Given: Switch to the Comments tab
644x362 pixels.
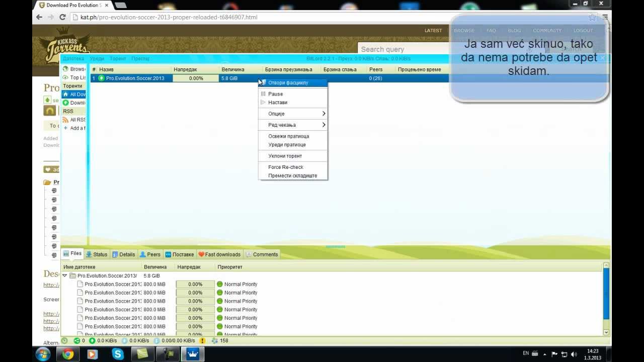Looking at the screenshot, I should [x=262, y=254].
